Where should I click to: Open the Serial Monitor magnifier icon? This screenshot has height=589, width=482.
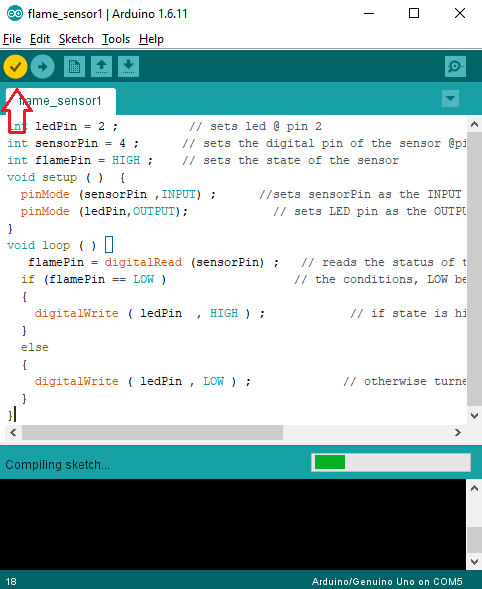coord(455,67)
